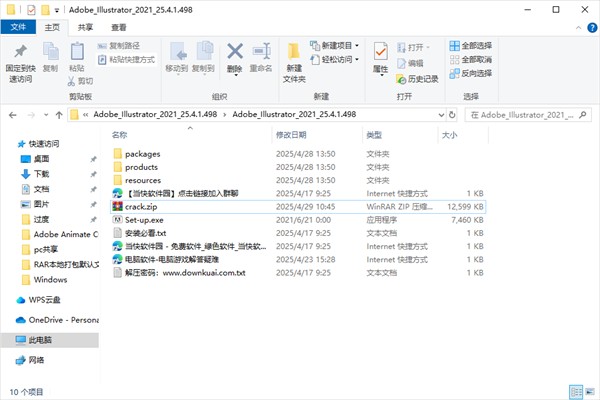
Task: Collapse the 快速访问 tree node
Action: (x=10, y=144)
